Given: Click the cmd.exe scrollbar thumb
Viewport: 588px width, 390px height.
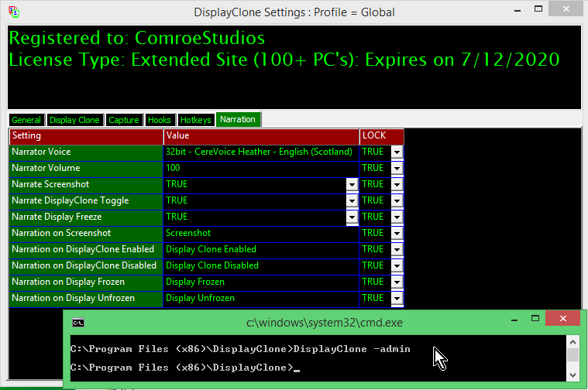Looking at the screenshot, I should pyautogui.click(x=573, y=354).
